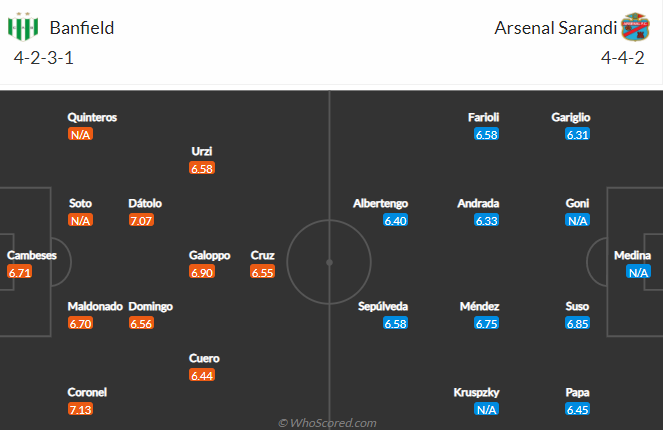Open player Kruspzky's name link
Screen dimensions: 663x430
coord(476,392)
